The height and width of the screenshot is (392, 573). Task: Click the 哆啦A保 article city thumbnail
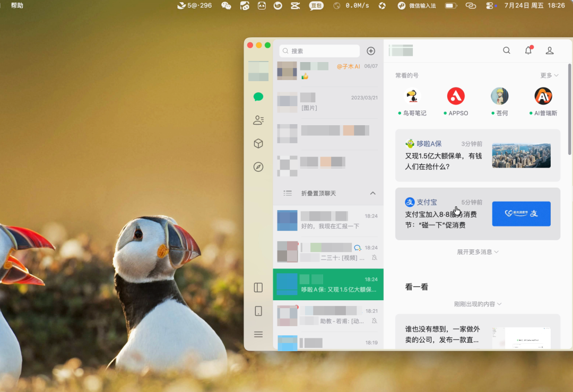click(522, 155)
